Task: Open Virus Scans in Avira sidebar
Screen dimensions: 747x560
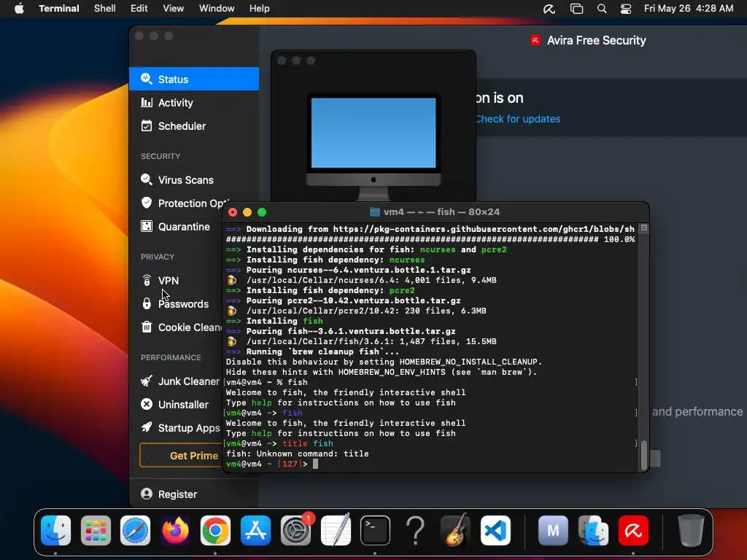Action: 194,179
